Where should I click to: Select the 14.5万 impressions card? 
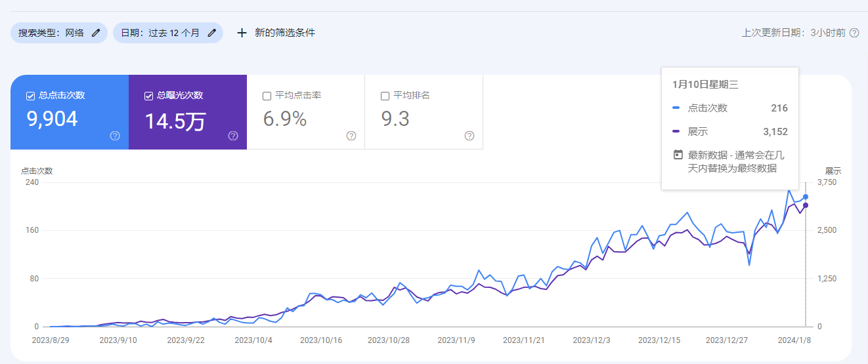point(187,119)
